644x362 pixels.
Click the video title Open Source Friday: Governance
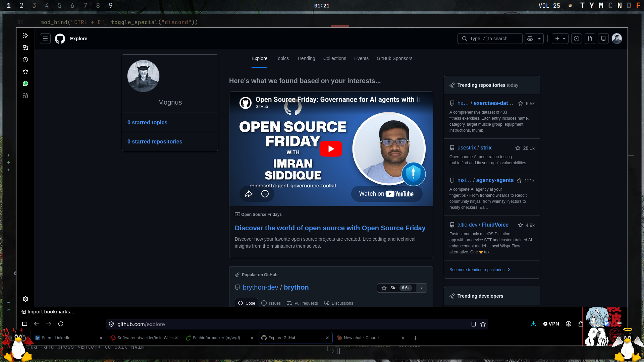tap(337, 100)
